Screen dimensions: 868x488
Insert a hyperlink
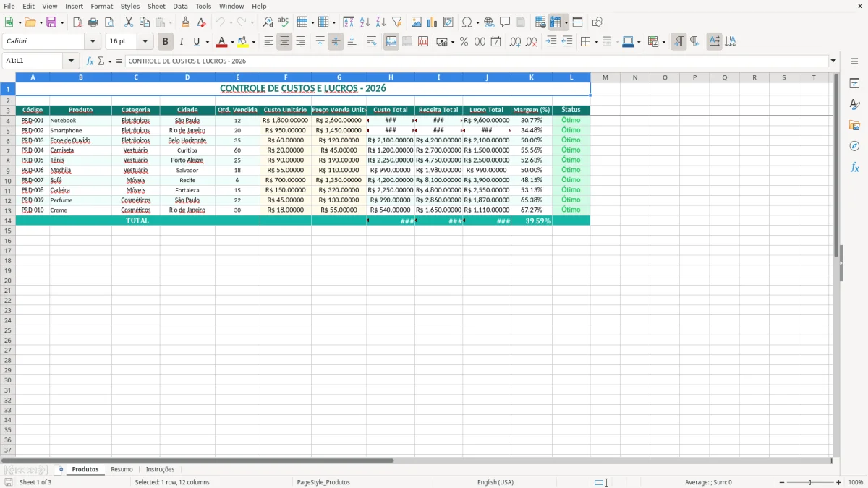(x=489, y=22)
